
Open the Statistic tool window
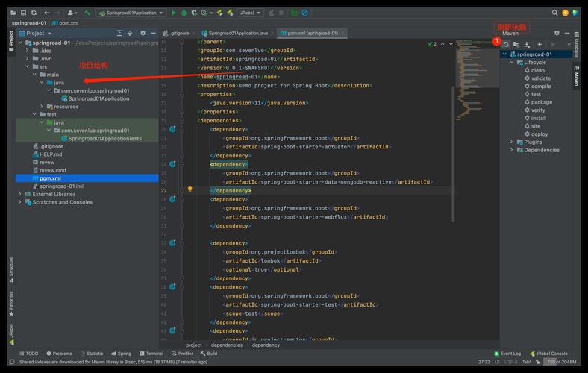point(92,354)
